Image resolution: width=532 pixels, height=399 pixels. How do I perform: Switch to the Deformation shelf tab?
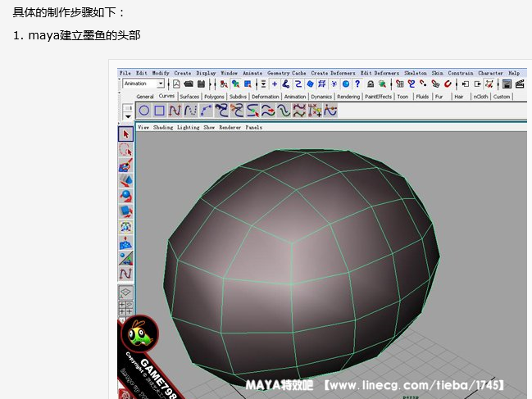tap(266, 97)
